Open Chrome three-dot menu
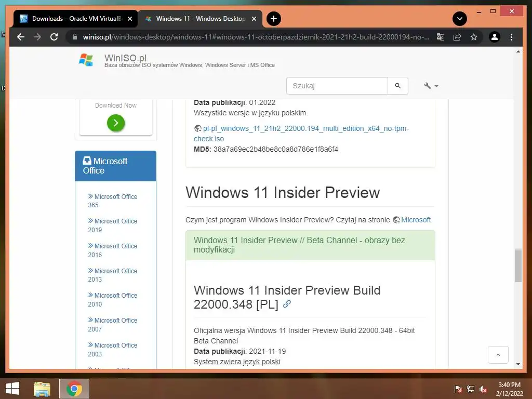Screen dimensions: 532x399 (x=511, y=37)
